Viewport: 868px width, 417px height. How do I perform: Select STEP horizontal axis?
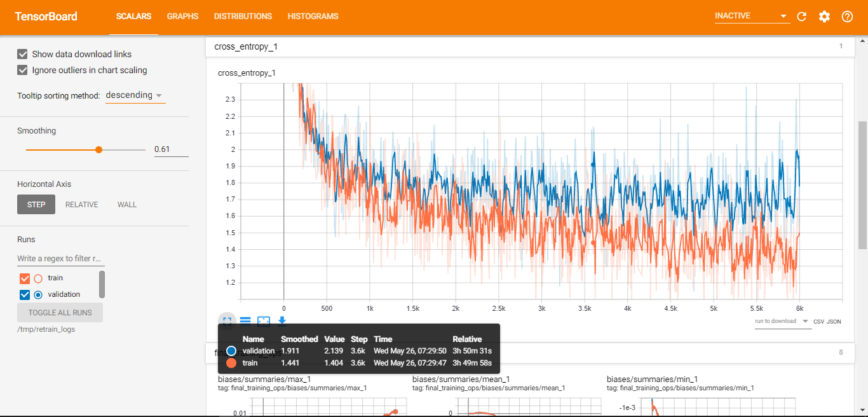coord(36,205)
